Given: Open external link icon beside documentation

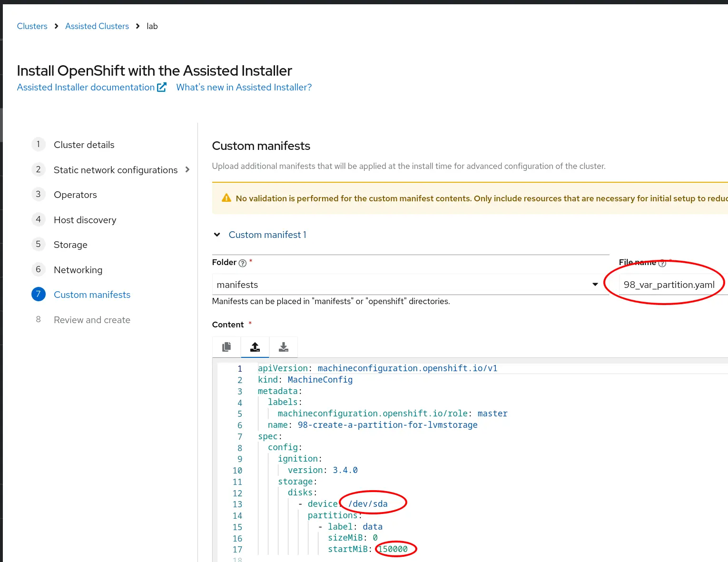Looking at the screenshot, I should 162,87.
